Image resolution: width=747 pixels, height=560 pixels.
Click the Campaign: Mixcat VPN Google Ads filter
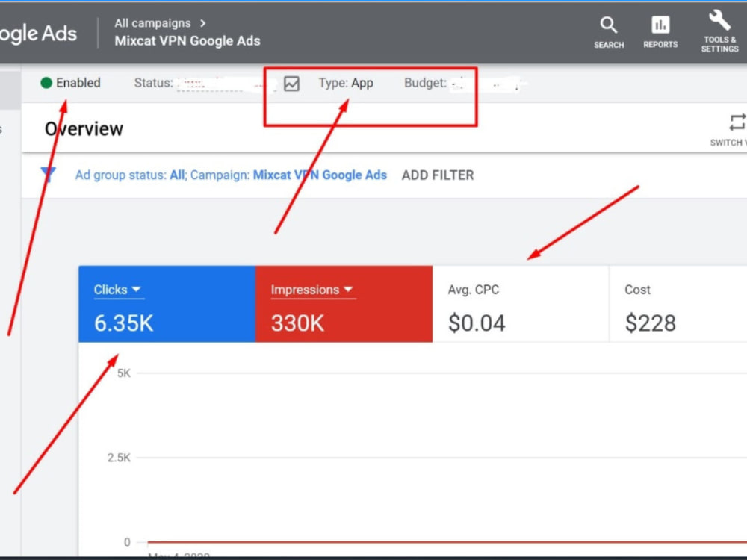(x=288, y=175)
